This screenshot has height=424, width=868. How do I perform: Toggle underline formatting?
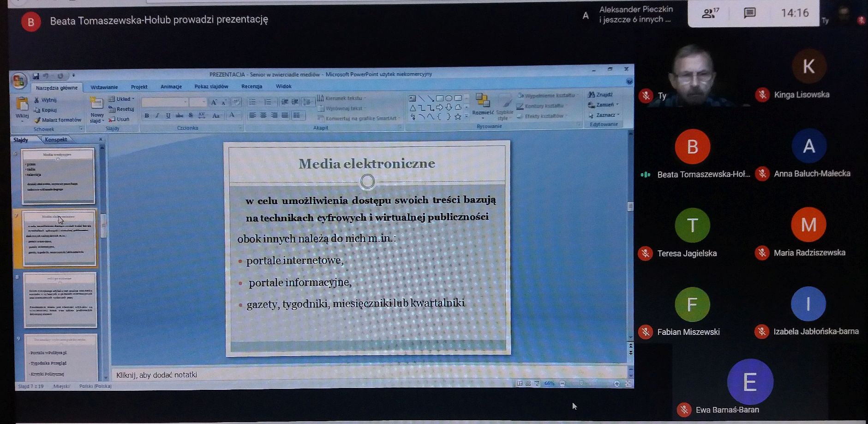pyautogui.click(x=168, y=115)
